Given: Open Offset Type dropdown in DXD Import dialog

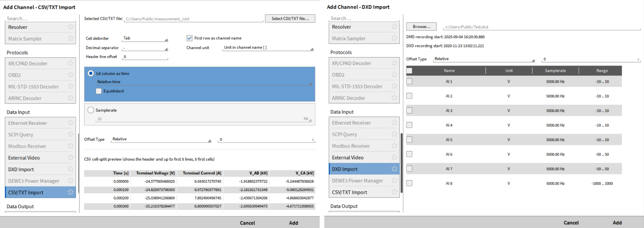Looking at the screenshot, I should pyautogui.click(x=484, y=59).
